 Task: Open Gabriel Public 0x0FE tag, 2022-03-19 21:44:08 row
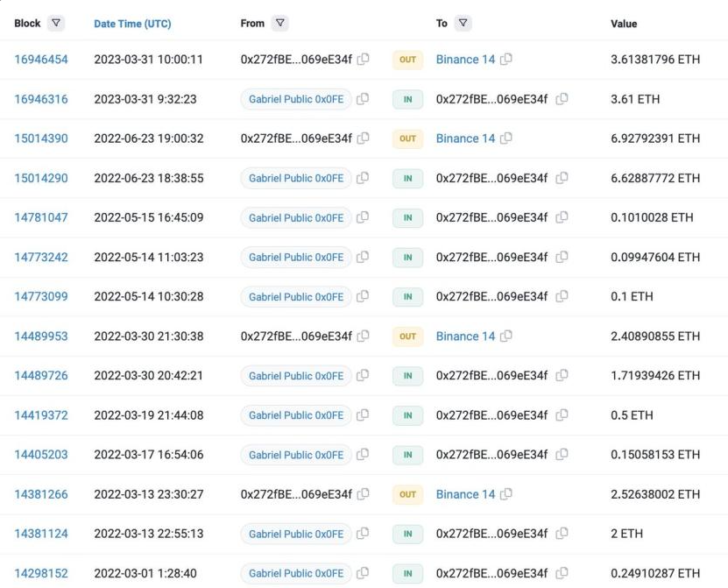[x=296, y=415]
